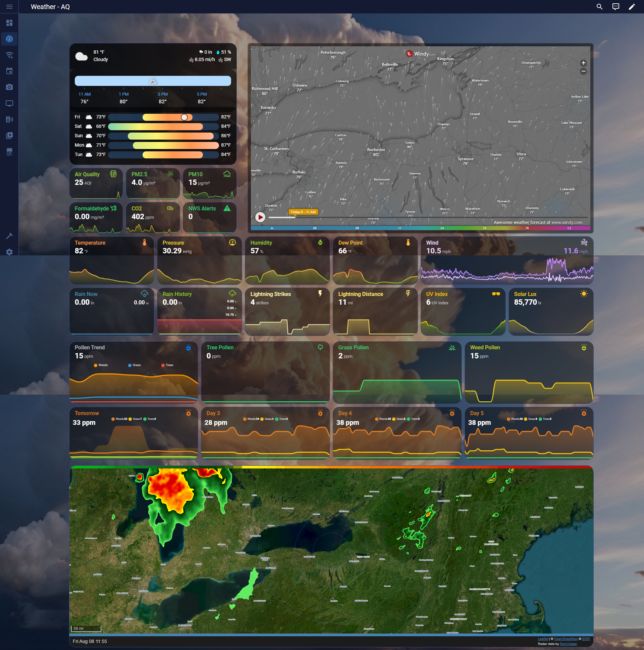Click the Windy logo on map
This screenshot has width=644, height=650.
421,54
